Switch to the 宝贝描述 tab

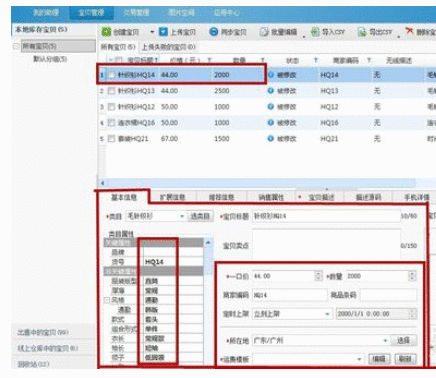point(320,197)
